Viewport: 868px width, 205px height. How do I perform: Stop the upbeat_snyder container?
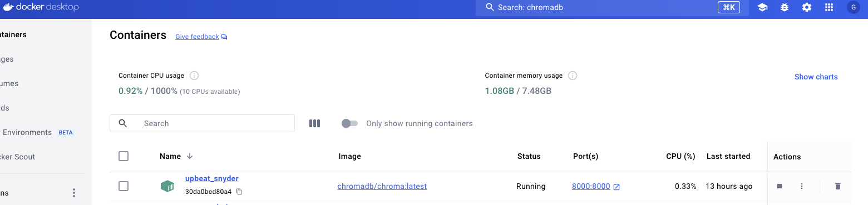[780, 186]
